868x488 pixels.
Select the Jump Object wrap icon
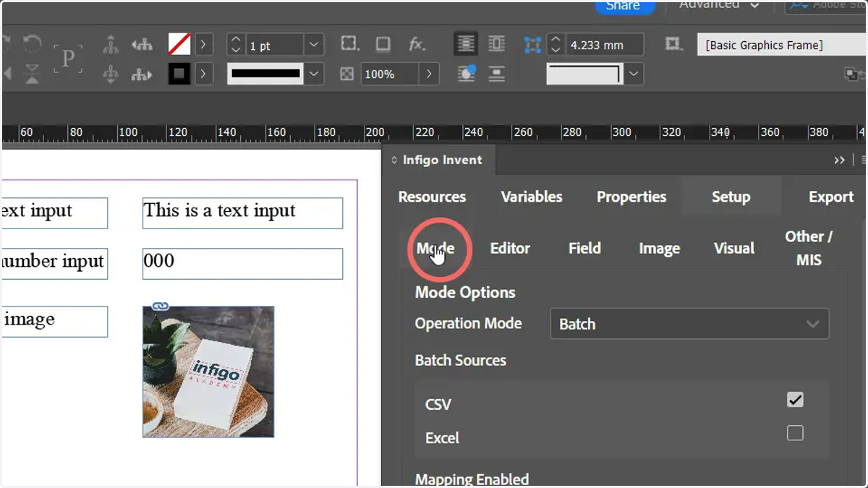pyautogui.click(x=496, y=74)
